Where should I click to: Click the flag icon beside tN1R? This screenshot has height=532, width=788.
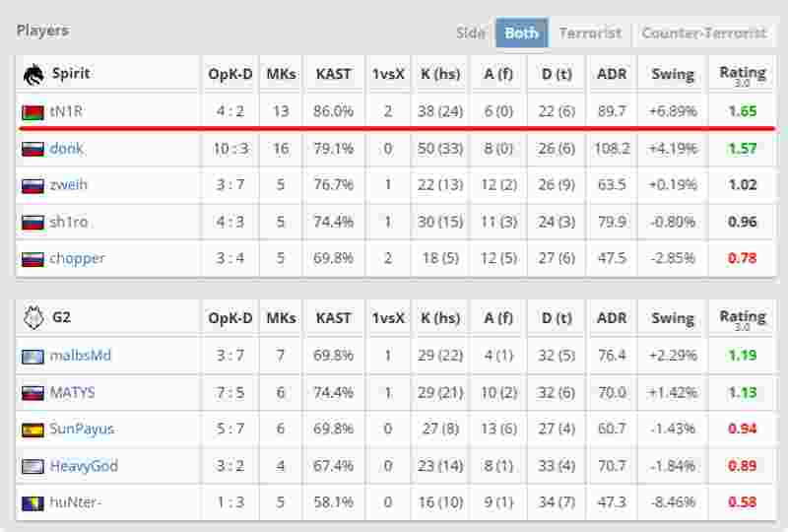coord(33,112)
